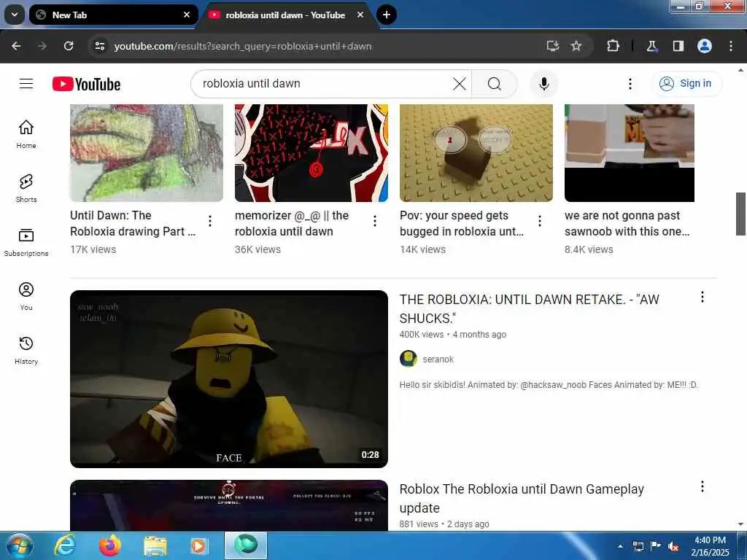Open YouTube settings three-dot menu

[x=630, y=84]
